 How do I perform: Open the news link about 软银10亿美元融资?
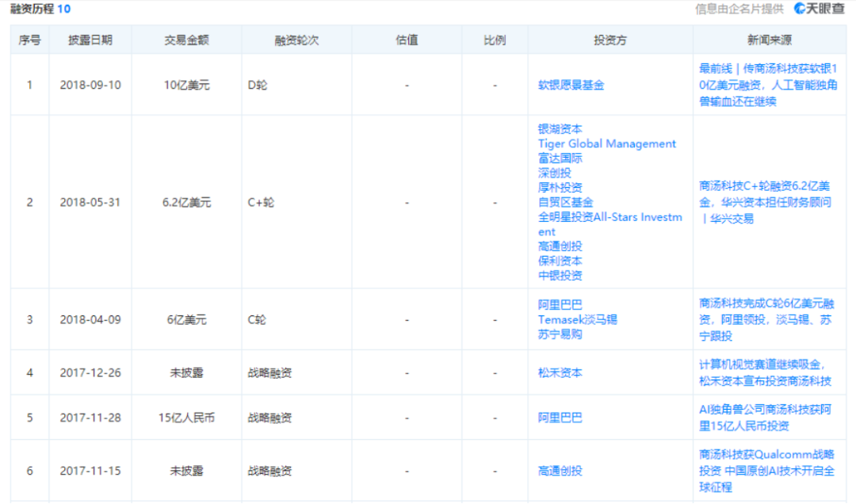(768, 85)
